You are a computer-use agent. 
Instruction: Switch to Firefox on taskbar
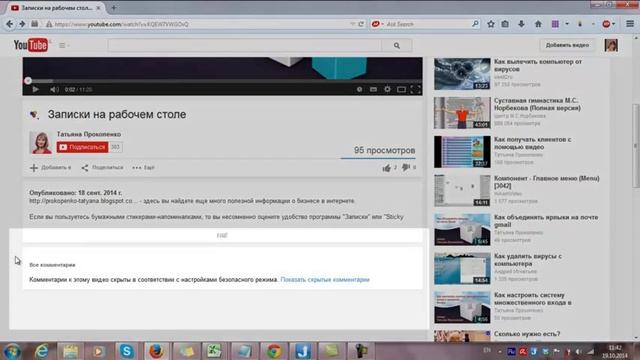click(x=156, y=351)
